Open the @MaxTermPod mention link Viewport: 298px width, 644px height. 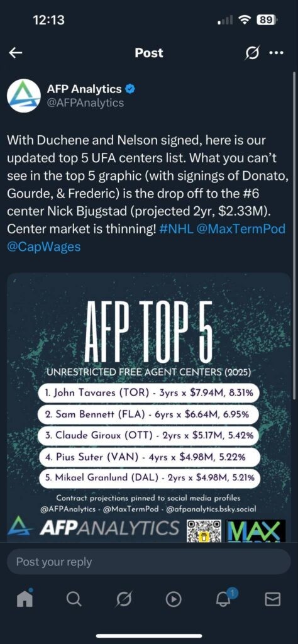[x=241, y=229]
